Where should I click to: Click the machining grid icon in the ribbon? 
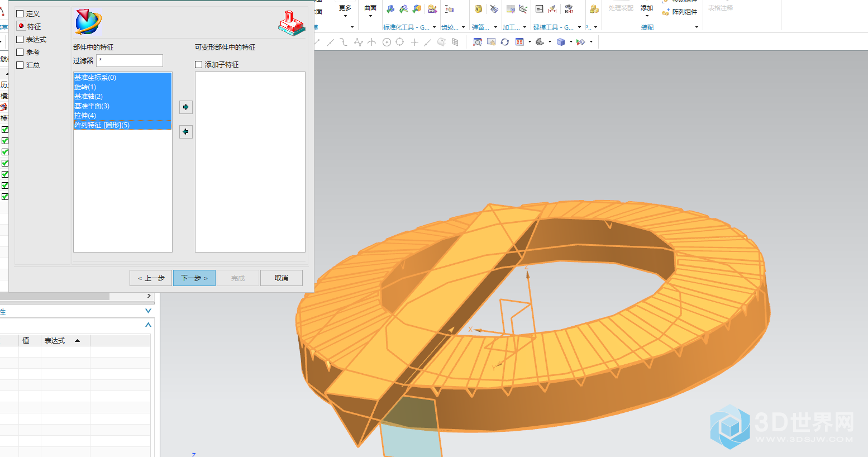pos(511,9)
